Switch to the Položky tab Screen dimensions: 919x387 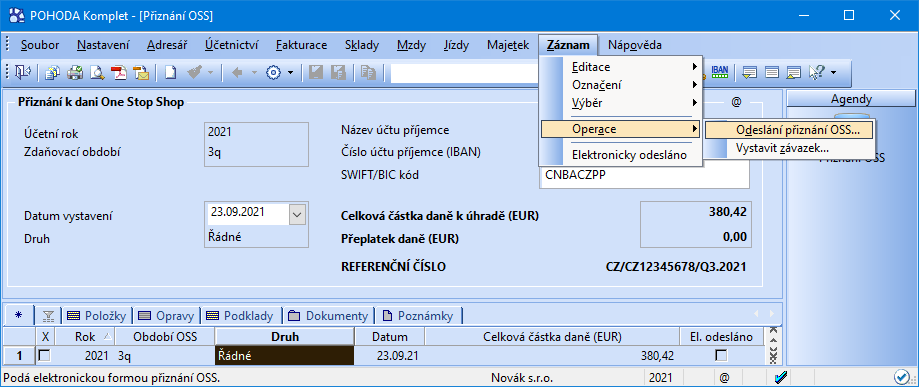[x=97, y=316]
